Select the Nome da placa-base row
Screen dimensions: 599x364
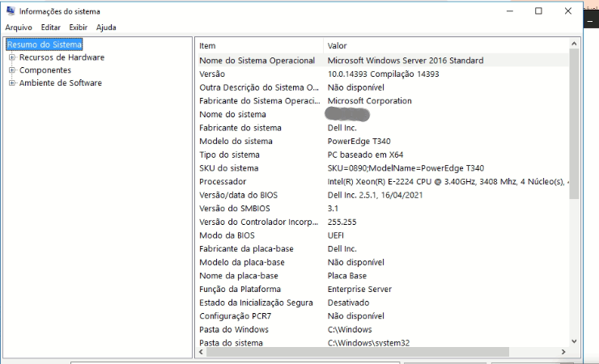click(382, 276)
